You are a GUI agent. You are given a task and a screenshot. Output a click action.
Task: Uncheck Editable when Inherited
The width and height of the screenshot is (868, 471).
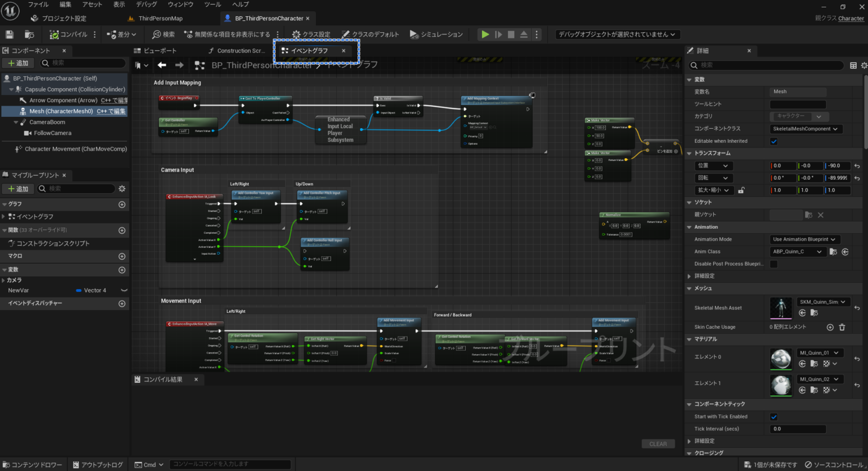[774, 141]
